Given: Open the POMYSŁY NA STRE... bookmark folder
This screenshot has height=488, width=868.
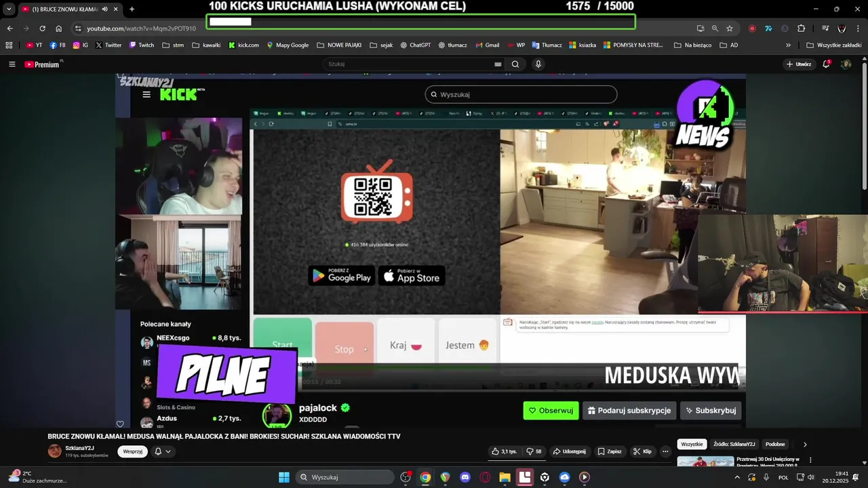Looking at the screenshot, I should coord(633,45).
